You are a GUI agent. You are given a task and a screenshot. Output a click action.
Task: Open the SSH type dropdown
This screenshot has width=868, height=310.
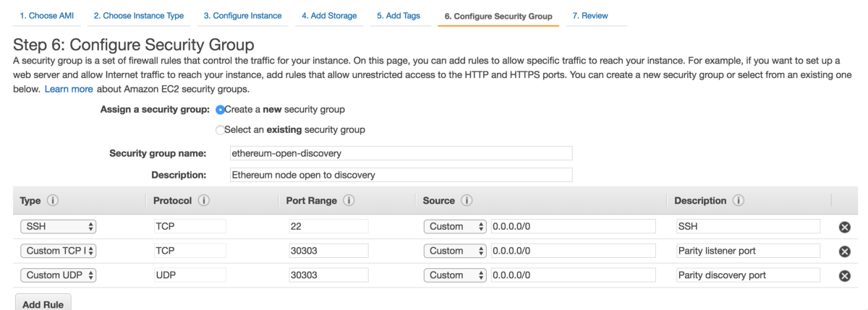tap(59, 226)
